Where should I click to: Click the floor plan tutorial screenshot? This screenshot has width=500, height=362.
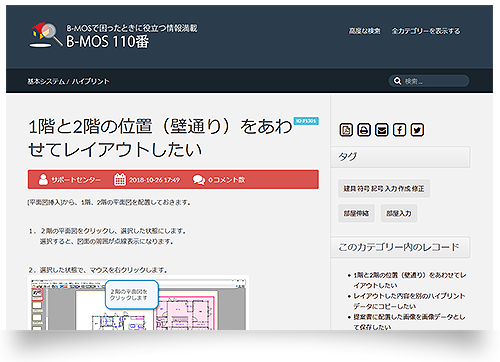click(138, 303)
